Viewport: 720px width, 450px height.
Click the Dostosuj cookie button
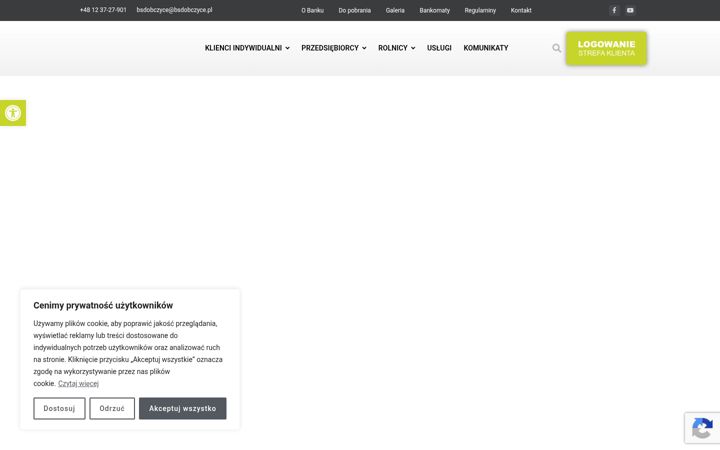tap(59, 408)
